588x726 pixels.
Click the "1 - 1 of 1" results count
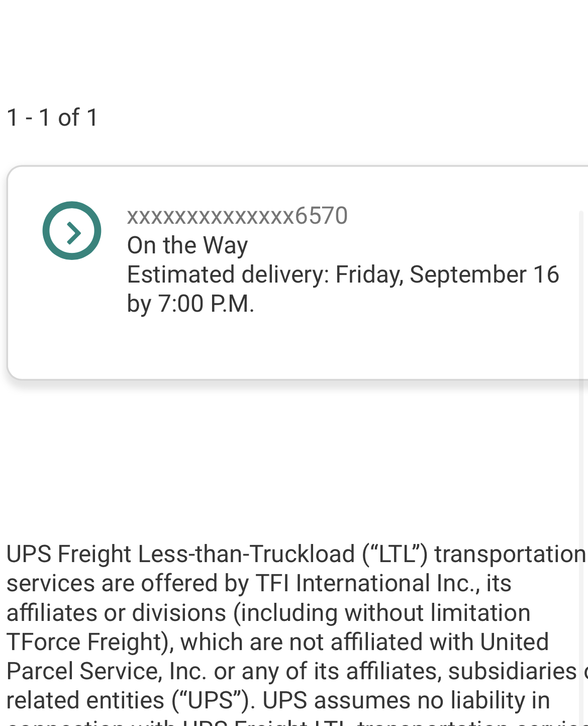coord(52,117)
